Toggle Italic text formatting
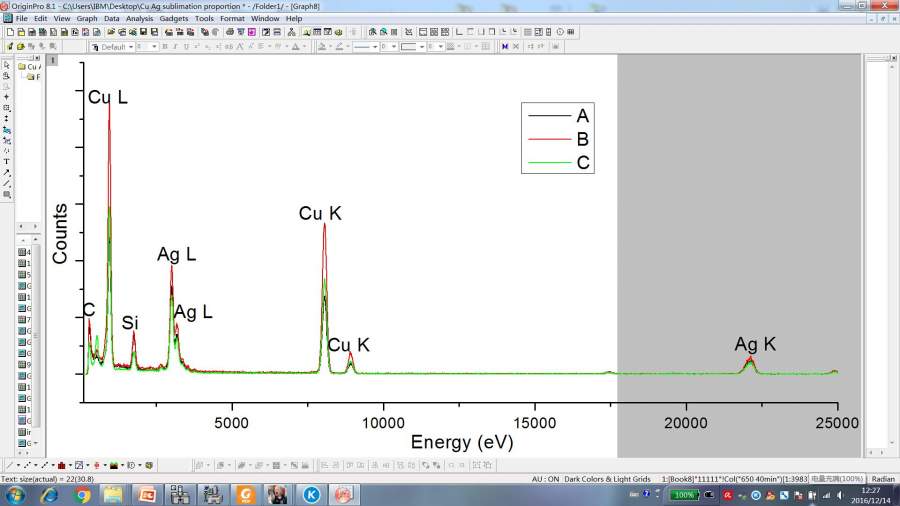Screen dimensions: 900x506 [x=176, y=46]
